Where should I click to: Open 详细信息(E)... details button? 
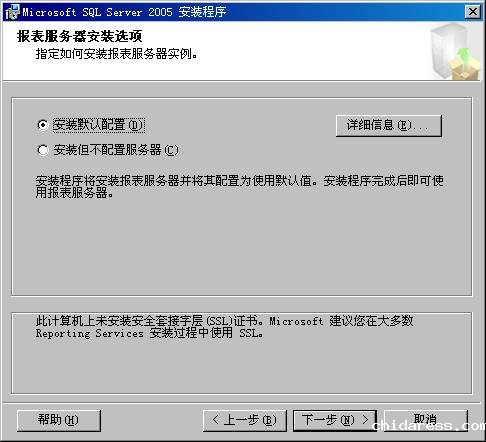pyautogui.click(x=389, y=126)
